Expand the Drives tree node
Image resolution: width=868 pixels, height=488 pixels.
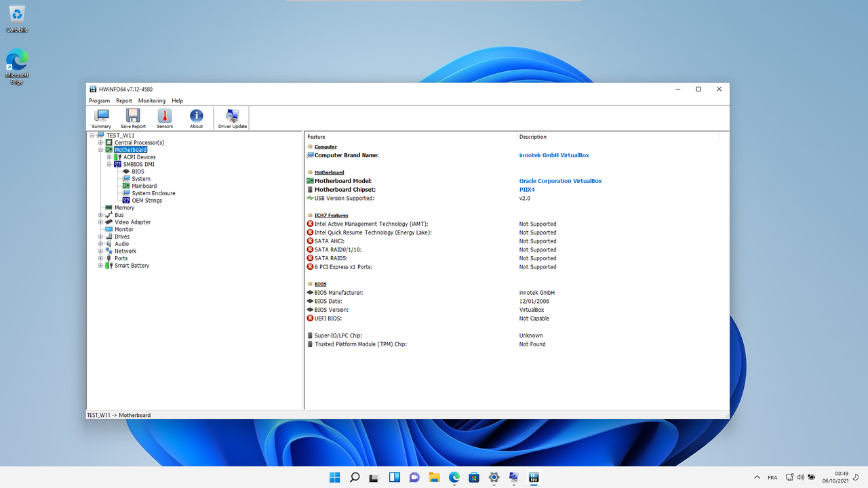[100, 237]
